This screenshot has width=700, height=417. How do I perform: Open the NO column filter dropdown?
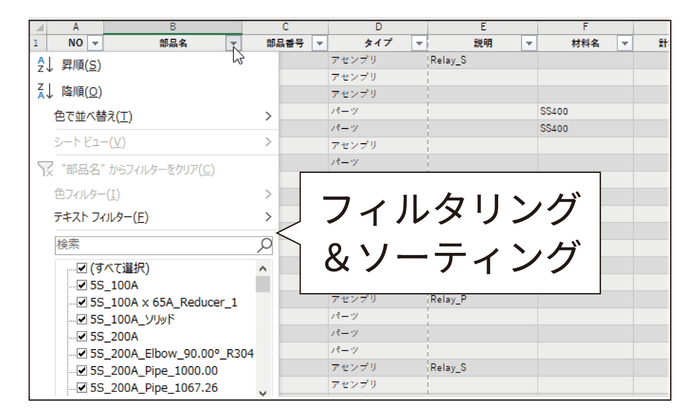coord(95,43)
